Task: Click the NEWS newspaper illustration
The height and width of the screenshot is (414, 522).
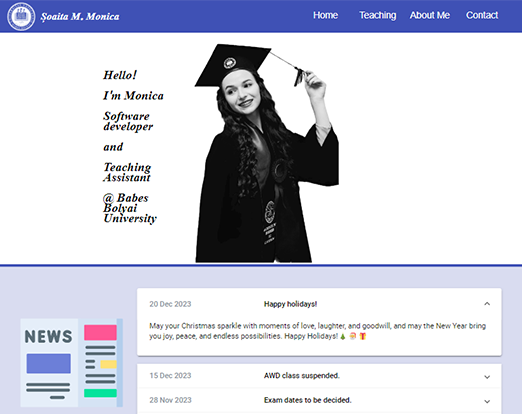Action: pos(72,363)
